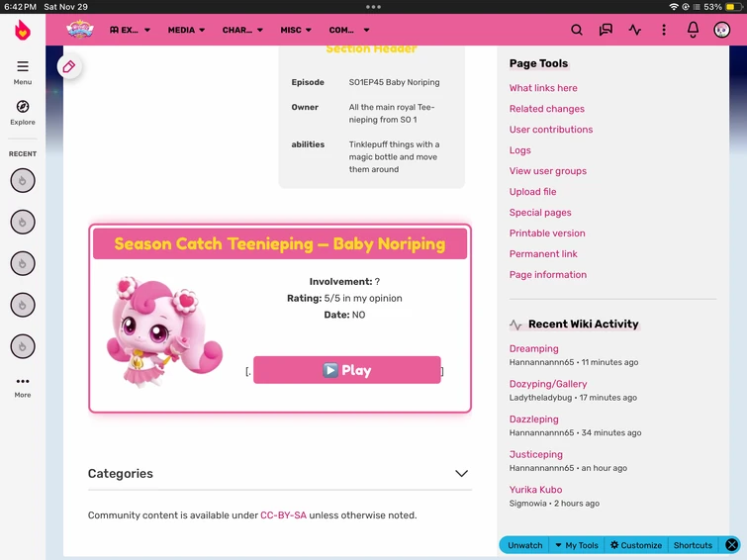Open Page information link
Screen dimensions: 747x560
548,274
